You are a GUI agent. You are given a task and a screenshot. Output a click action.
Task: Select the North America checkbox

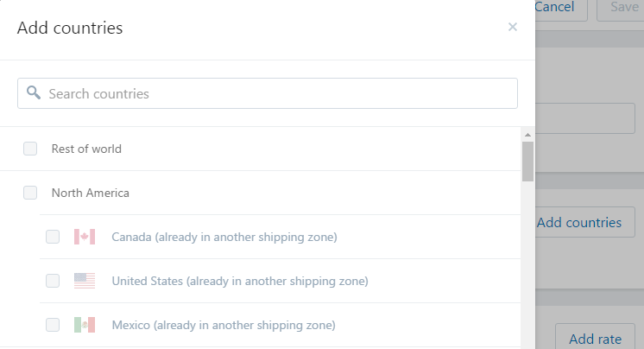tap(30, 193)
